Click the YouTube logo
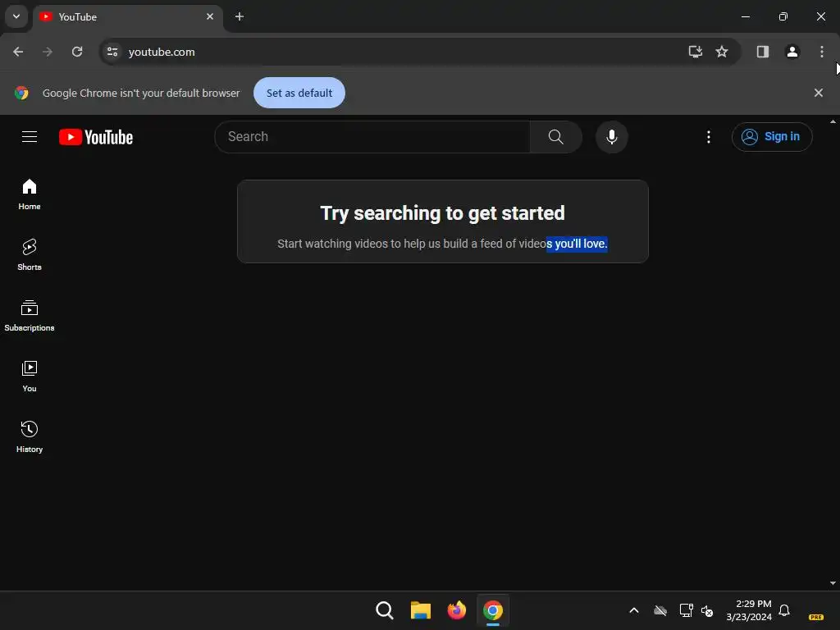Screen dimensions: 840x630 click(96, 137)
